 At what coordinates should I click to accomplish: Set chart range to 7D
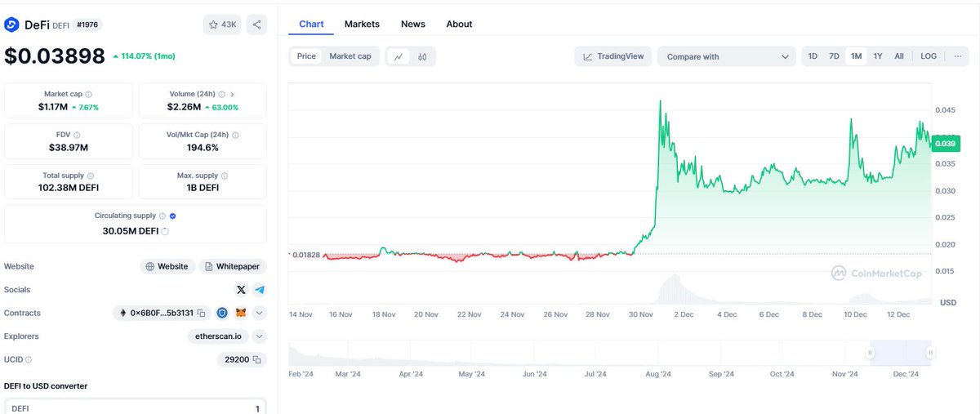coord(834,56)
